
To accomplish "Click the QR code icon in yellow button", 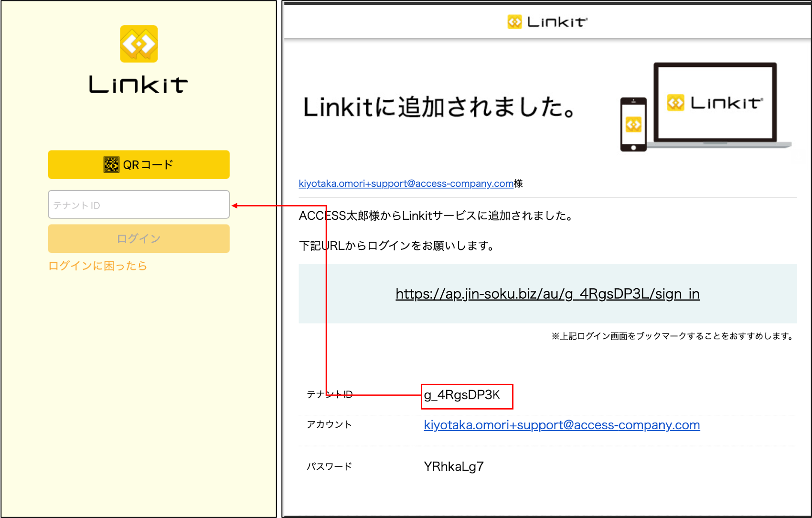I will (111, 164).
